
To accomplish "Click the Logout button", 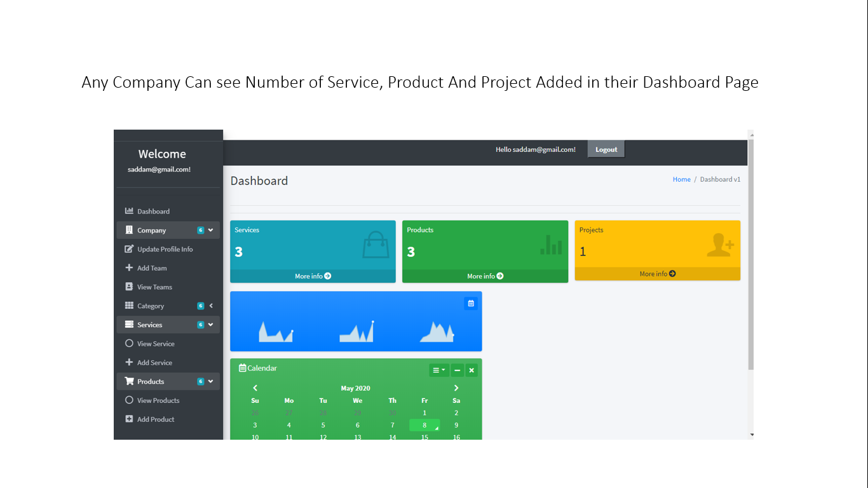I will (606, 149).
